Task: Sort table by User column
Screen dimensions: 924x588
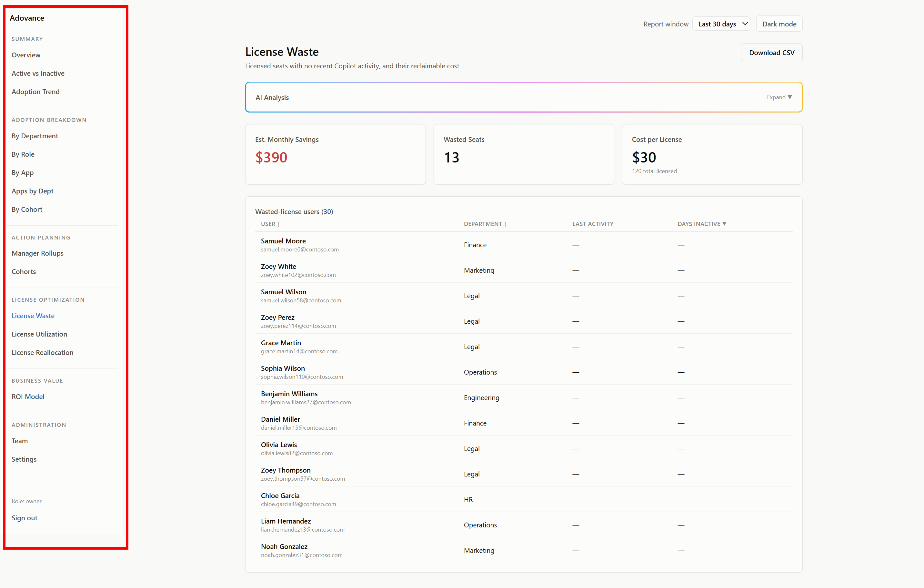Action: [271, 224]
